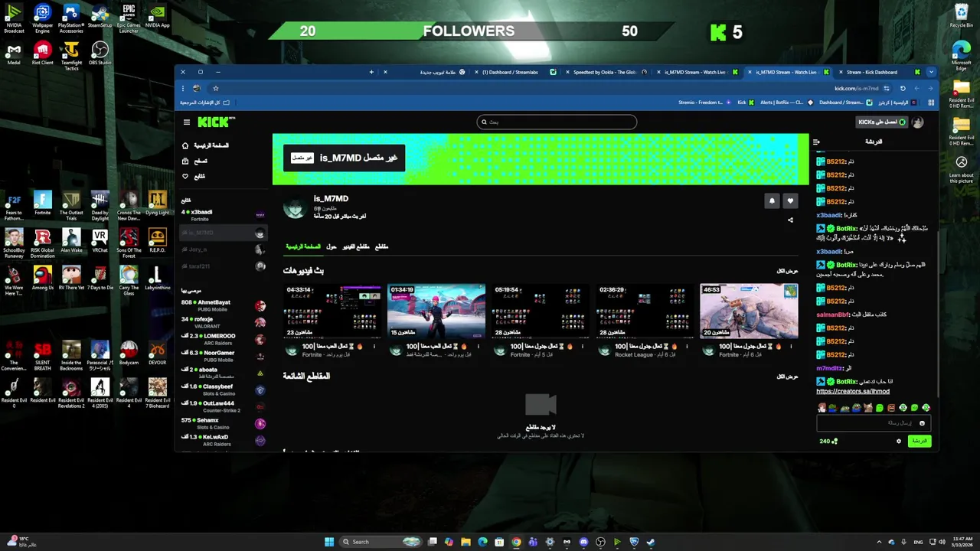Open the emoji picker in chat input
980x551 pixels.
point(922,423)
